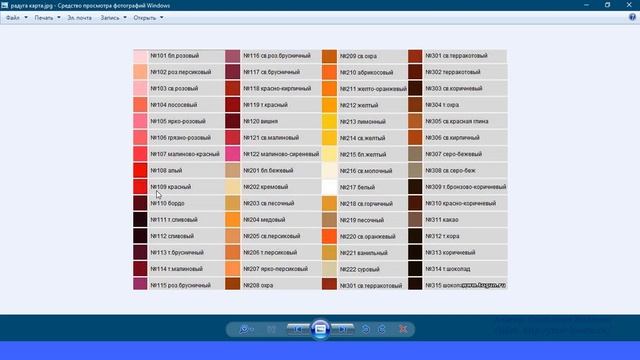
Task: Click the label №210 абрикосовый
Action: (x=367, y=73)
